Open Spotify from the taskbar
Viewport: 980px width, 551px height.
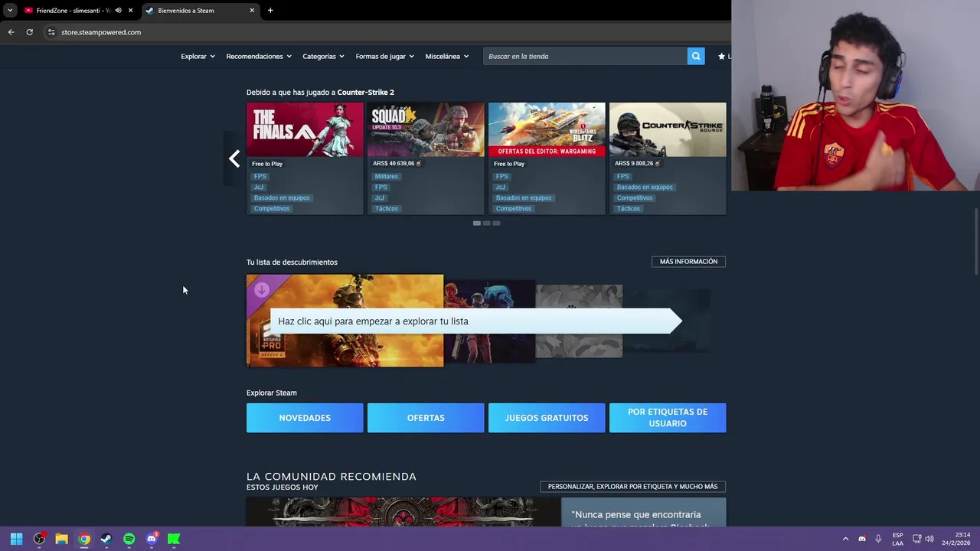click(129, 539)
